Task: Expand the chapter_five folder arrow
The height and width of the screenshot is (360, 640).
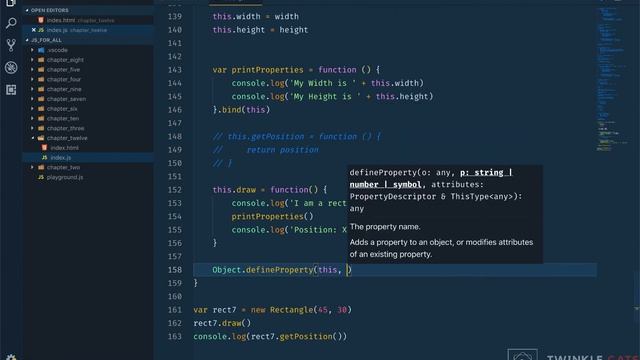Action: click(33, 69)
